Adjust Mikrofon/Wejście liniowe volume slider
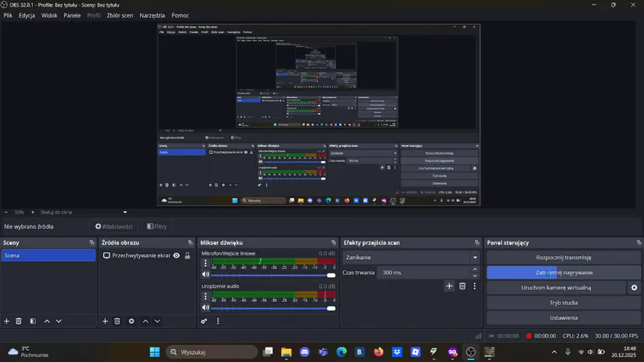 point(273,275)
